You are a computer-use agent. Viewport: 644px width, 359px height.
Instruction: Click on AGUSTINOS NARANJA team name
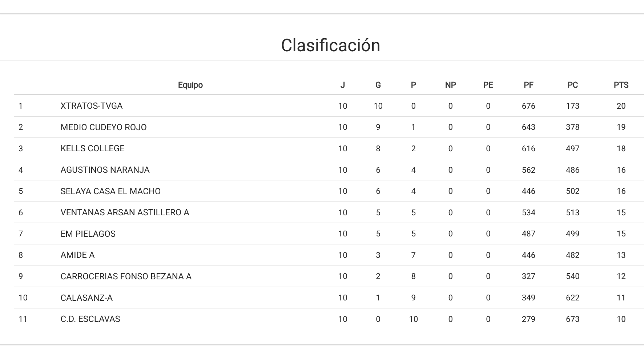(105, 170)
